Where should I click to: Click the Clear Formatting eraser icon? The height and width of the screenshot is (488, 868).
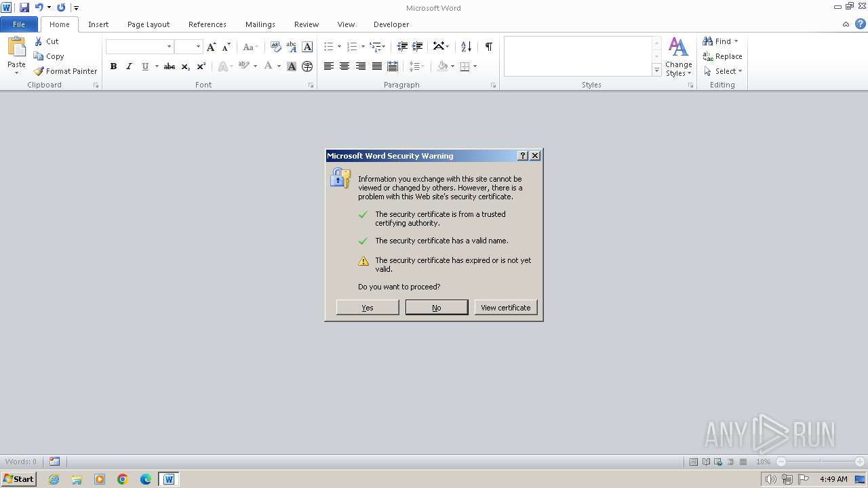[275, 47]
